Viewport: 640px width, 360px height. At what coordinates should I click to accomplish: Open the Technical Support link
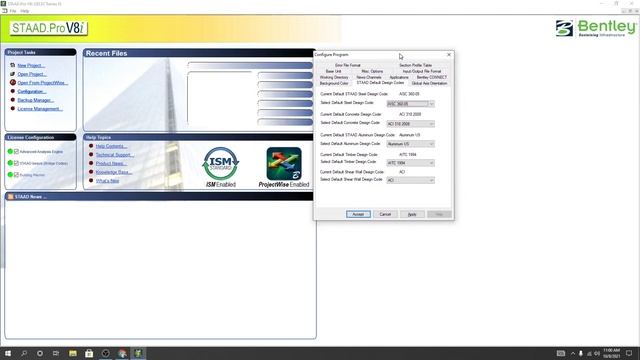click(115, 155)
